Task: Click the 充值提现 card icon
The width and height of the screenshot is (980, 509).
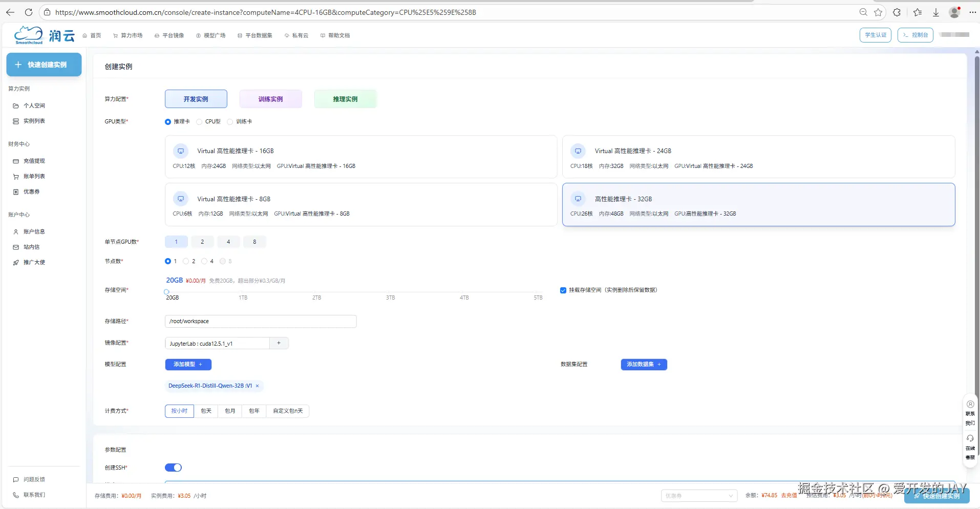Action: (16, 161)
